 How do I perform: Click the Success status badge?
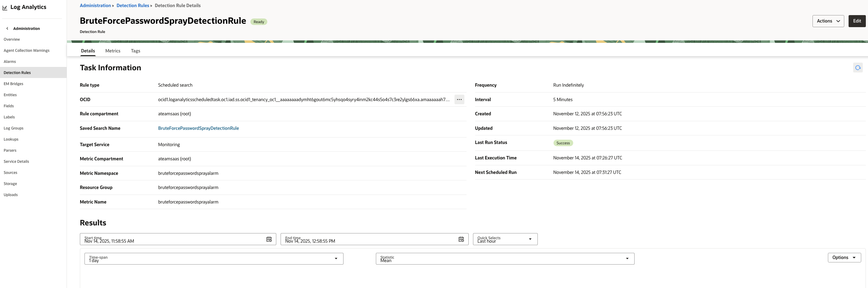click(x=563, y=143)
